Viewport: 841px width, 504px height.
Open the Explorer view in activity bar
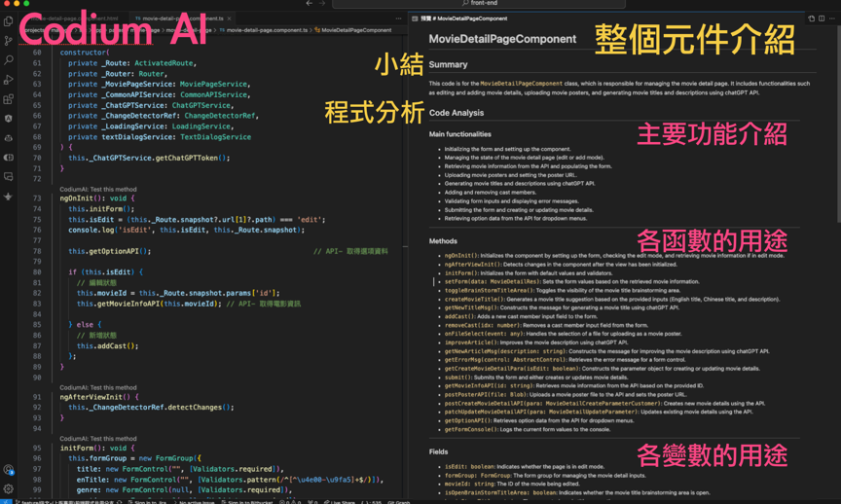pyautogui.click(x=9, y=21)
